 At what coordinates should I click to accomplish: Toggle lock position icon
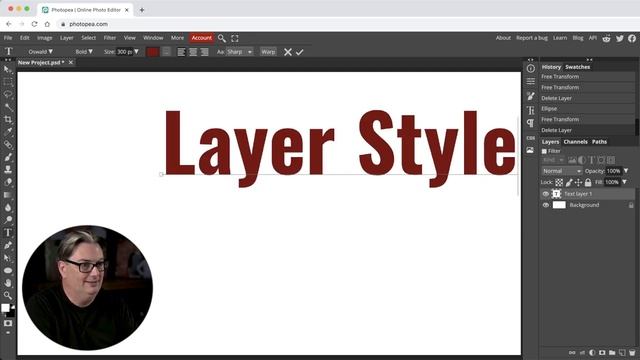[x=578, y=182]
